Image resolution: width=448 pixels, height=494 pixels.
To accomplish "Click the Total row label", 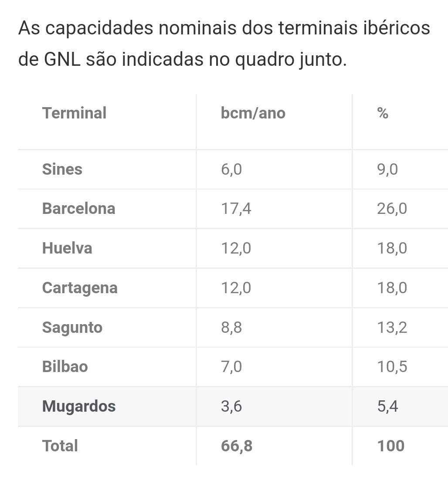I will click(x=60, y=446).
